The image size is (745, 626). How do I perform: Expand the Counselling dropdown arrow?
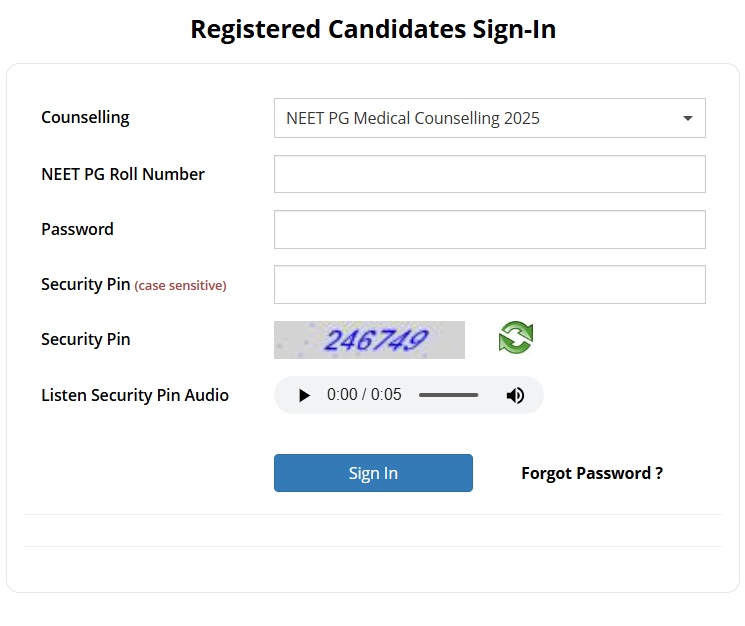pyautogui.click(x=688, y=118)
